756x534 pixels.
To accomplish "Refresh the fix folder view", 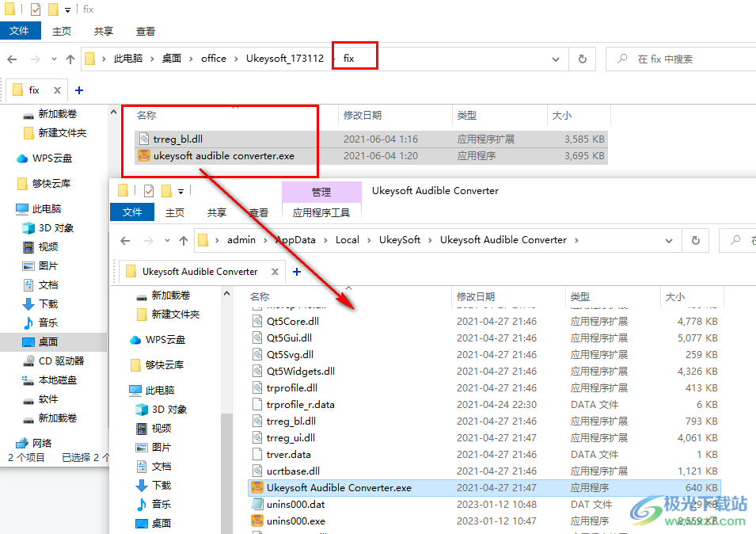I will (583, 59).
